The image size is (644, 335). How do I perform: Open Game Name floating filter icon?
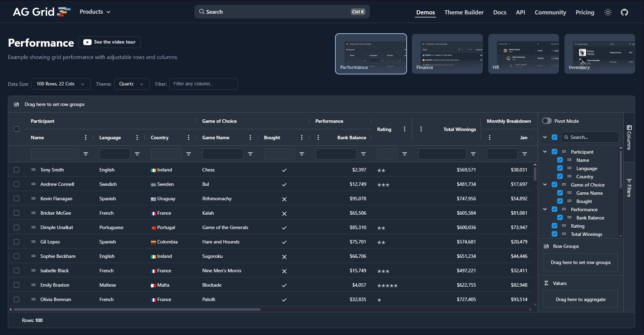coord(250,154)
